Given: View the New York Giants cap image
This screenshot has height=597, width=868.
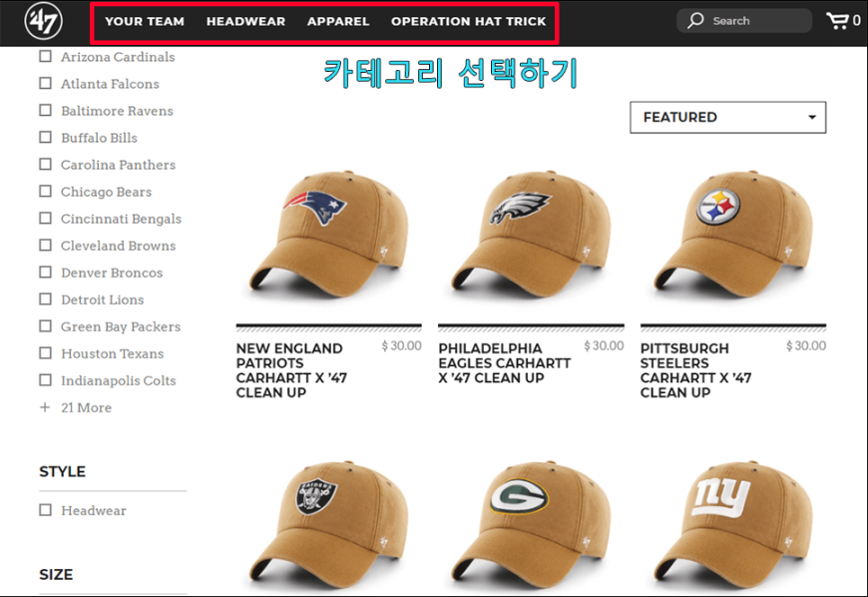Looking at the screenshot, I should pyautogui.click(x=733, y=524).
